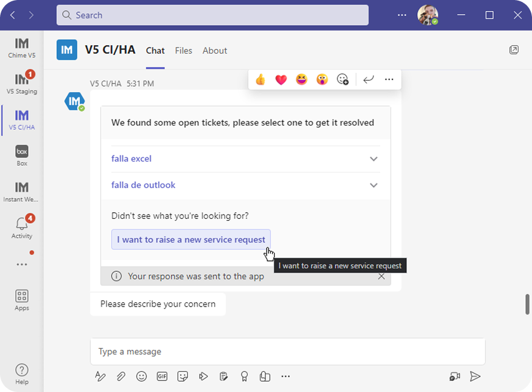Send the message with arrow button
532x392 pixels.
475,376
